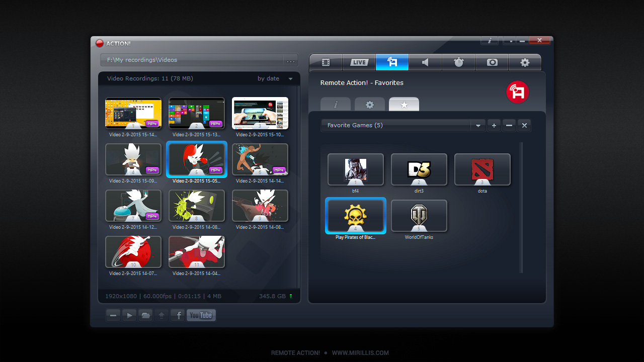The height and width of the screenshot is (362, 644).
Task: Select video thumbnail 7 labeled 14-12
Action: [133, 206]
